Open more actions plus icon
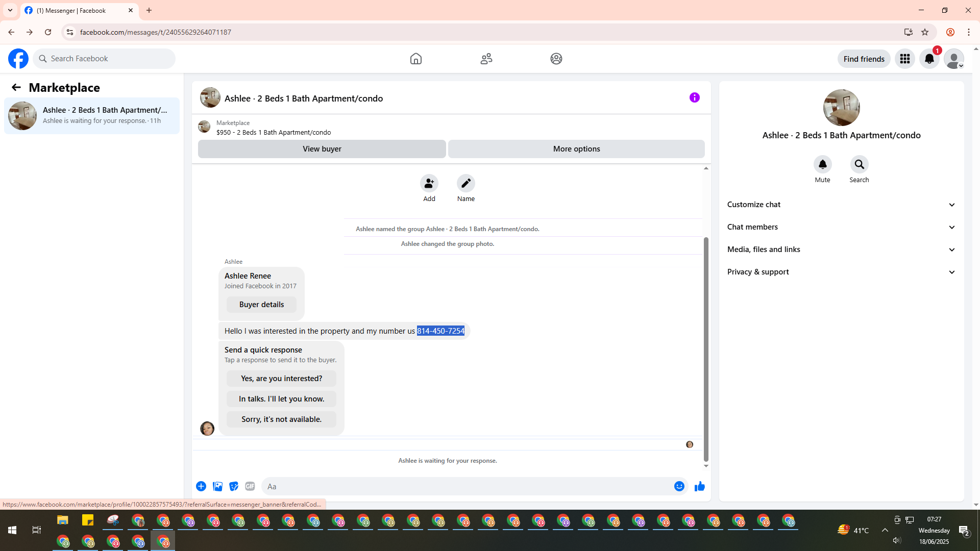980x551 pixels. point(201,486)
